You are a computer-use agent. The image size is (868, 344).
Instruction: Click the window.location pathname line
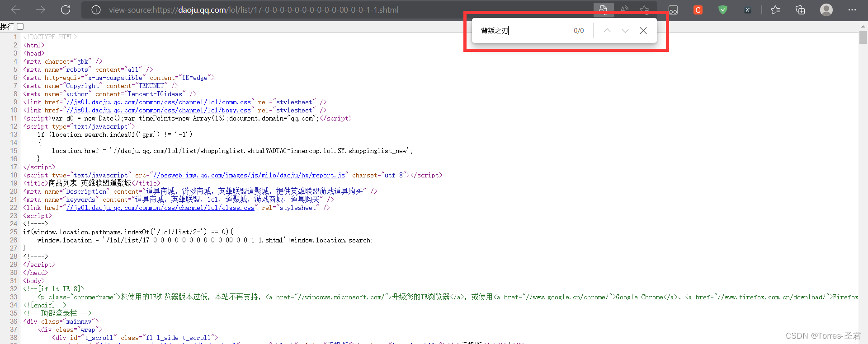(x=128, y=232)
